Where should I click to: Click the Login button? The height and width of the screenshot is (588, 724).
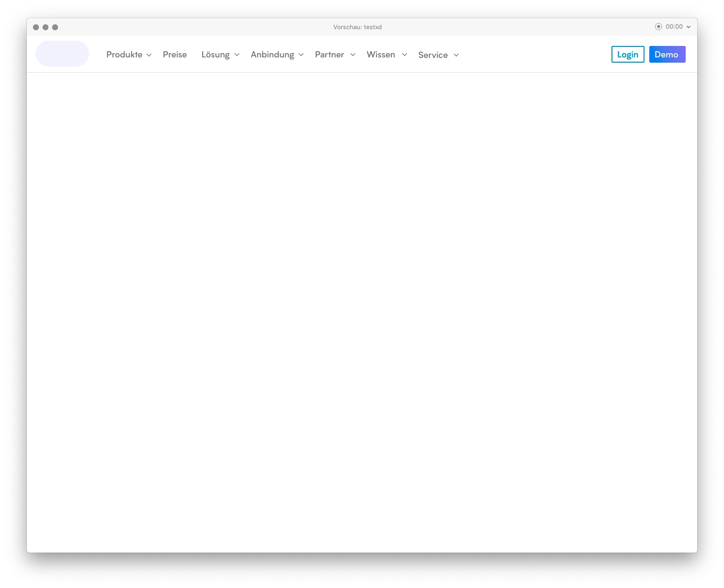pyautogui.click(x=628, y=55)
